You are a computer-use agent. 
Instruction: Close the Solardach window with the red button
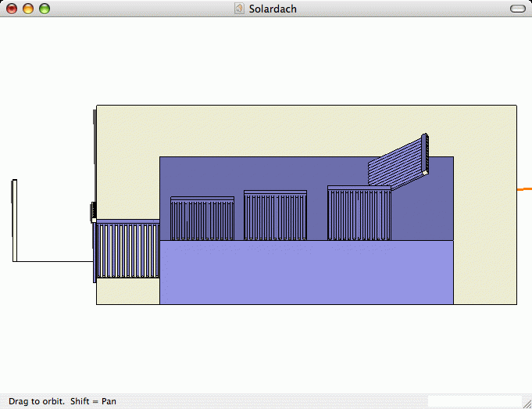pyautogui.click(x=12, y=9)
